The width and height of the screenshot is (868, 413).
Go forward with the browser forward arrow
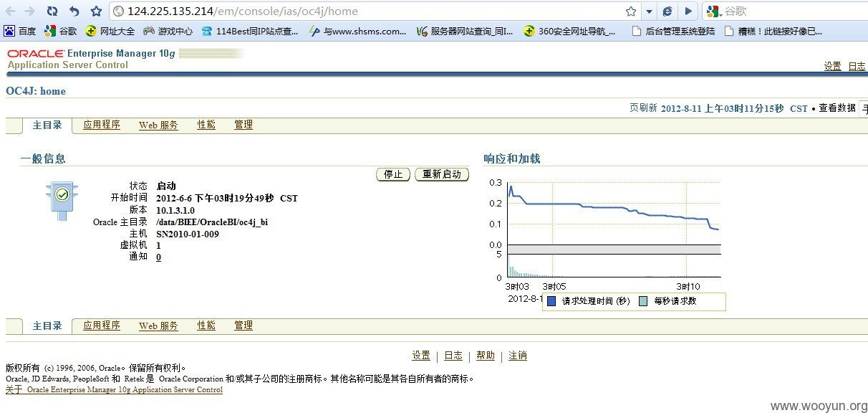[30, 11]
